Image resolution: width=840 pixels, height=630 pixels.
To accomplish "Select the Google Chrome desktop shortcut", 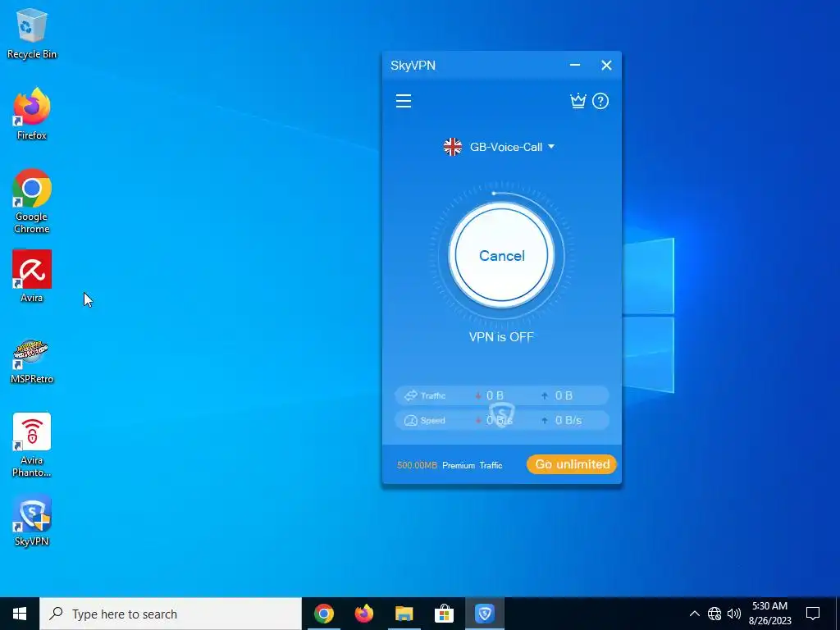I will (x=32, y=202).
